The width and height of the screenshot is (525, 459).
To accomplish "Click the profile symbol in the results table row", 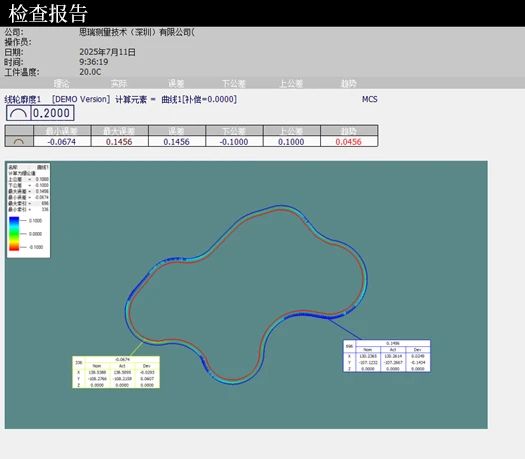I will tap(19, 142).
